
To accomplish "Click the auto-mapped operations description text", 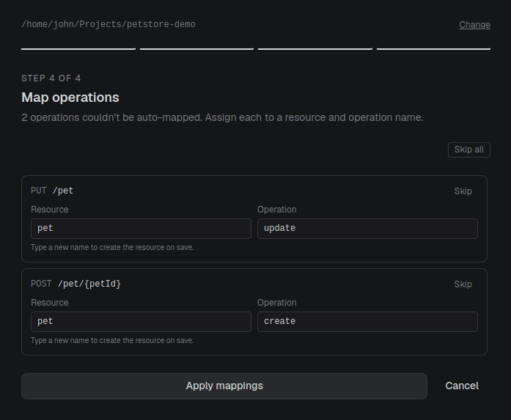I will tap(223, 117).
